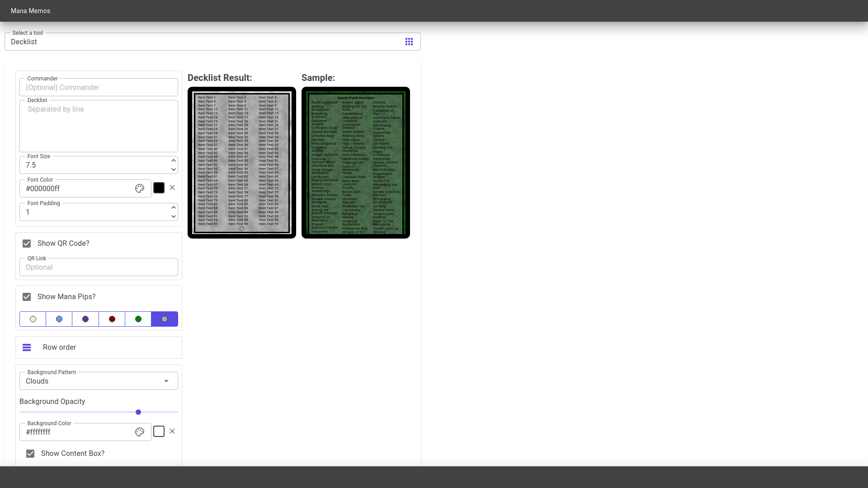Click the Sample card preview
Screen dimensions: 868x488
(356, 163)
